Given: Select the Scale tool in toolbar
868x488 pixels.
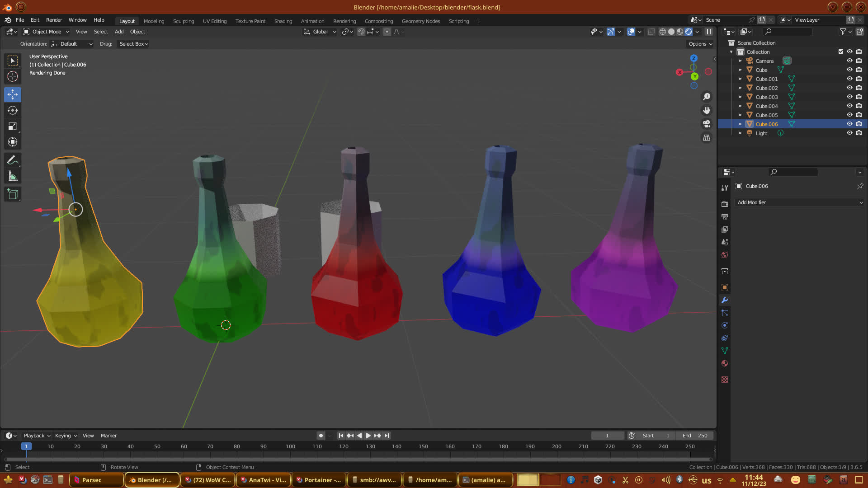Looking at the screenshot, I should pyautogui.click(x=13, y=127).
